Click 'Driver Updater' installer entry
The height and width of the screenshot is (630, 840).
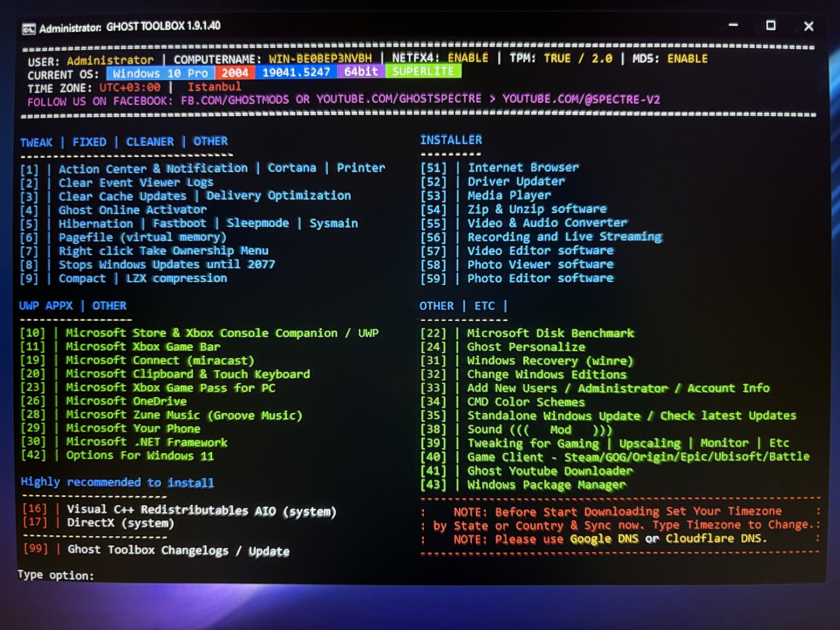tap(516, 181)
